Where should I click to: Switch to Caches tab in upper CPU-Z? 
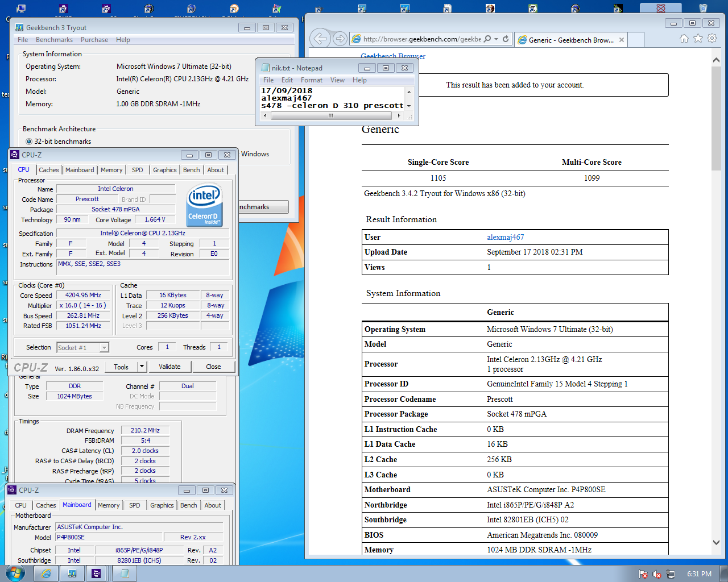pos(49,170)
